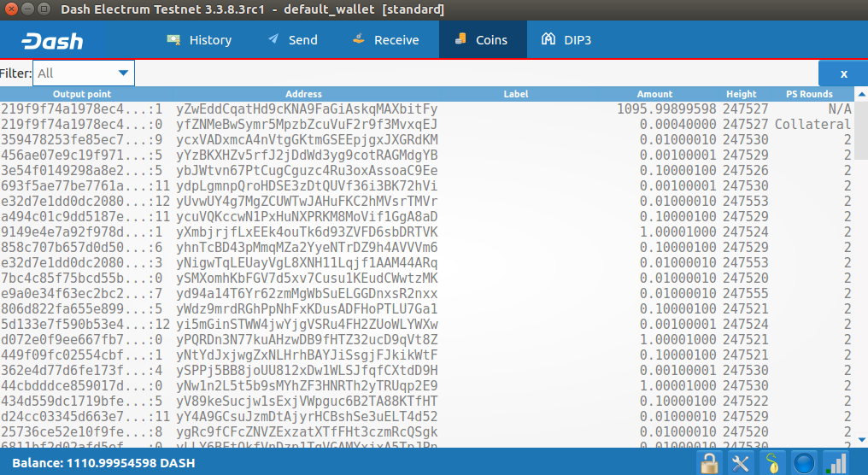The image size is (868, 475).
Task: Select output 3e54f0149298a8e2...:5
Action: [82, 171]
